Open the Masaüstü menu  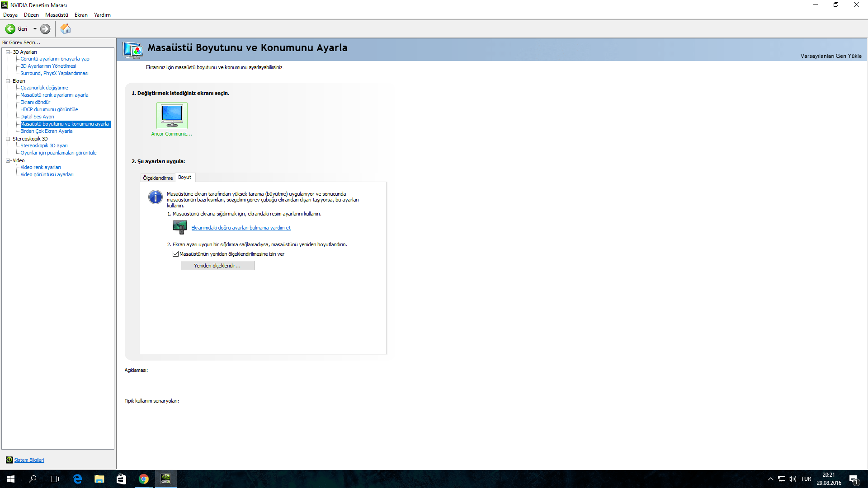57,15
